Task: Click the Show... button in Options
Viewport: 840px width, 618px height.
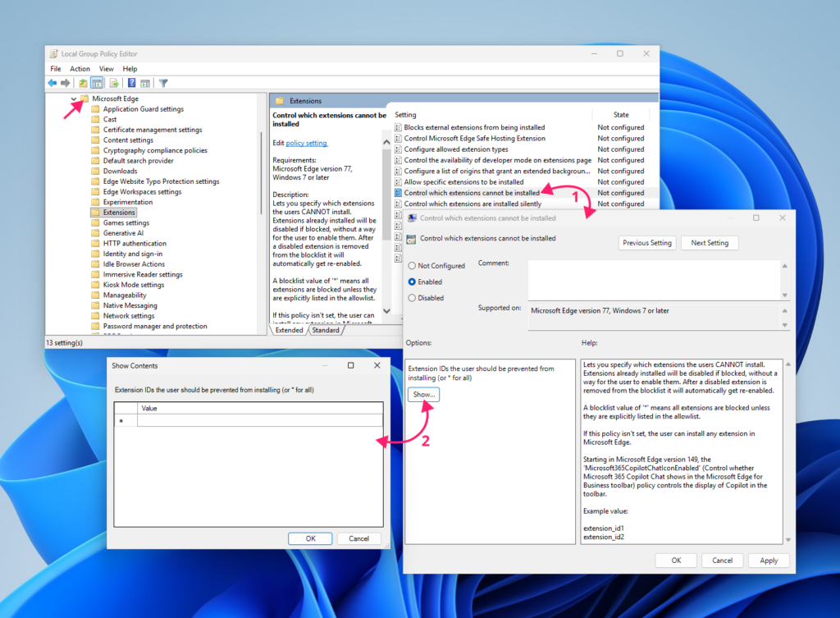Action: coord(424,395)
